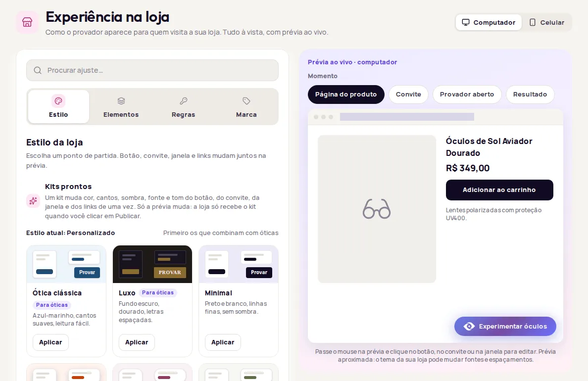Click the magnifier icon in search field
Screen dimensions: 588x381
point(38,70)
